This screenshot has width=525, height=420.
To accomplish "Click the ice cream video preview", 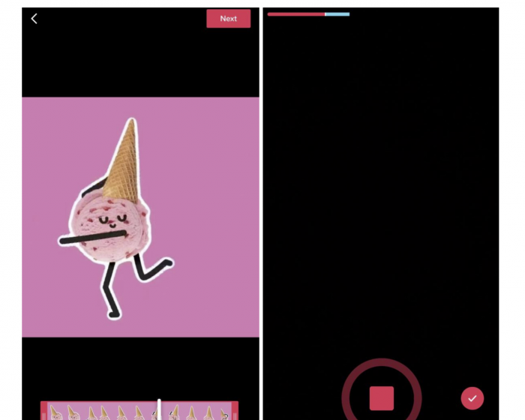I will pos(141,217).
